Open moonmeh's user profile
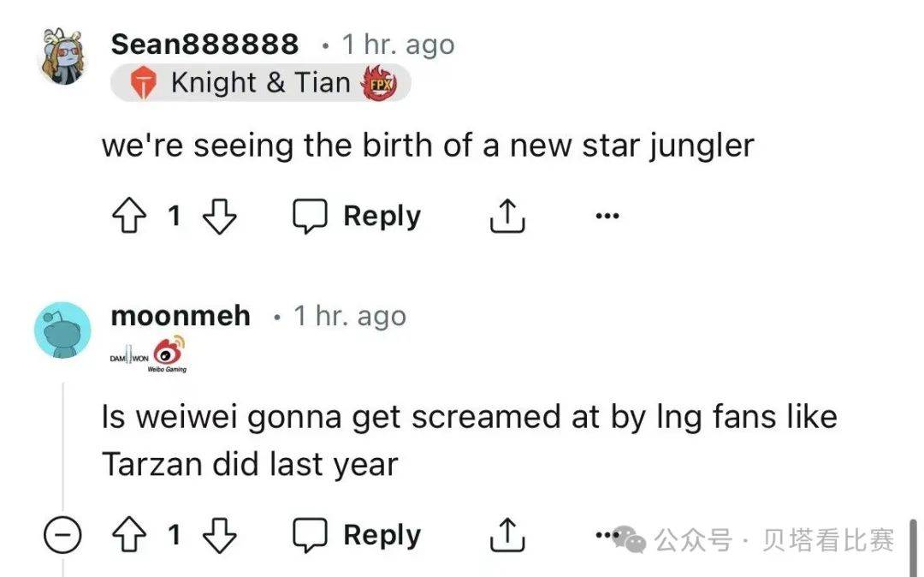 tap(181, 316)
